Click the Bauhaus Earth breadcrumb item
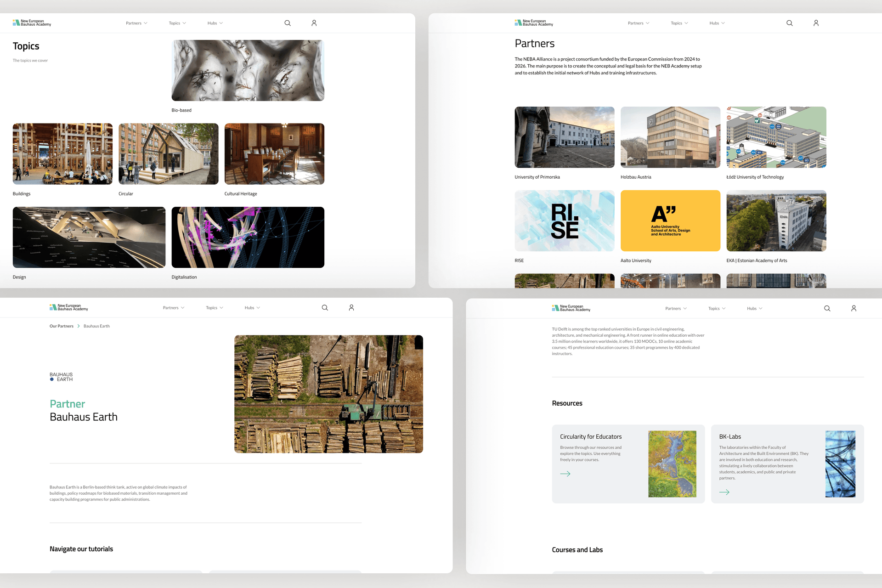Screen dimensions: 882x588 click(96, 326)
